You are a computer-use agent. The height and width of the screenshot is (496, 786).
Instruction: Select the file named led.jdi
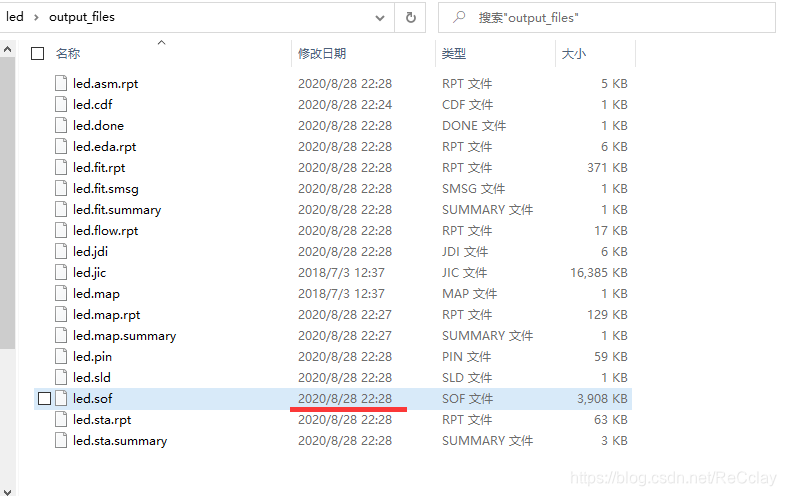click(90, 251)
